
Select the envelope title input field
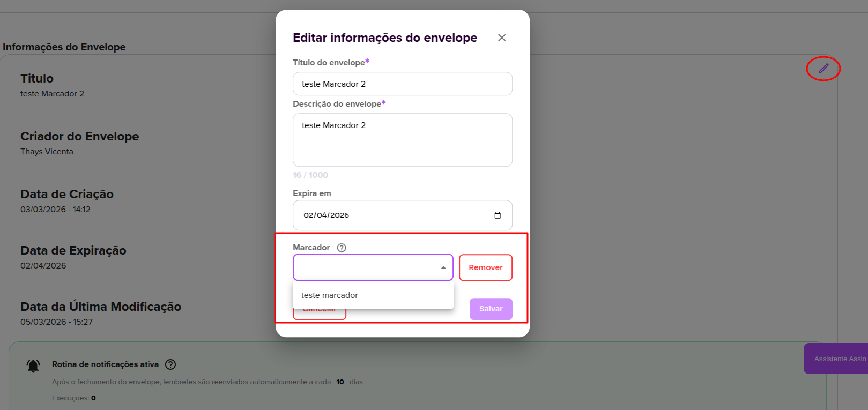[402, 84]
